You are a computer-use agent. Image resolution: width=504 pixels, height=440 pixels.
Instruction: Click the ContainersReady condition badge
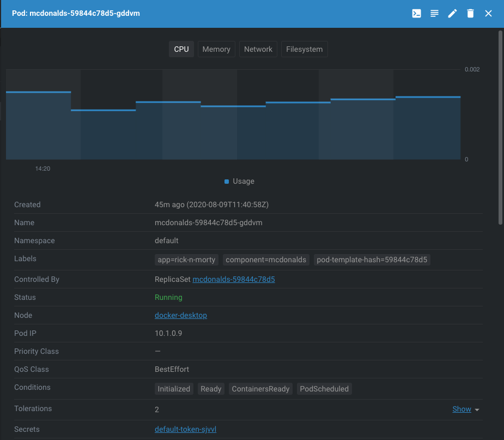click(x=260, y=389)
